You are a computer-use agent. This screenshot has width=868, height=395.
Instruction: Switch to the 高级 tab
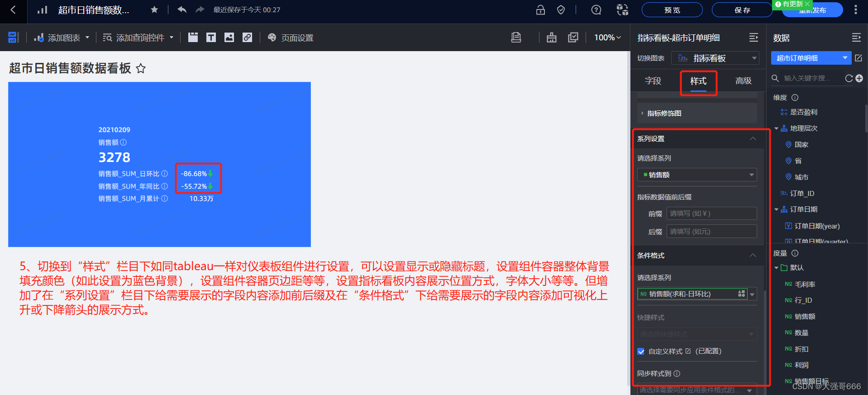[x=744, y=81]
